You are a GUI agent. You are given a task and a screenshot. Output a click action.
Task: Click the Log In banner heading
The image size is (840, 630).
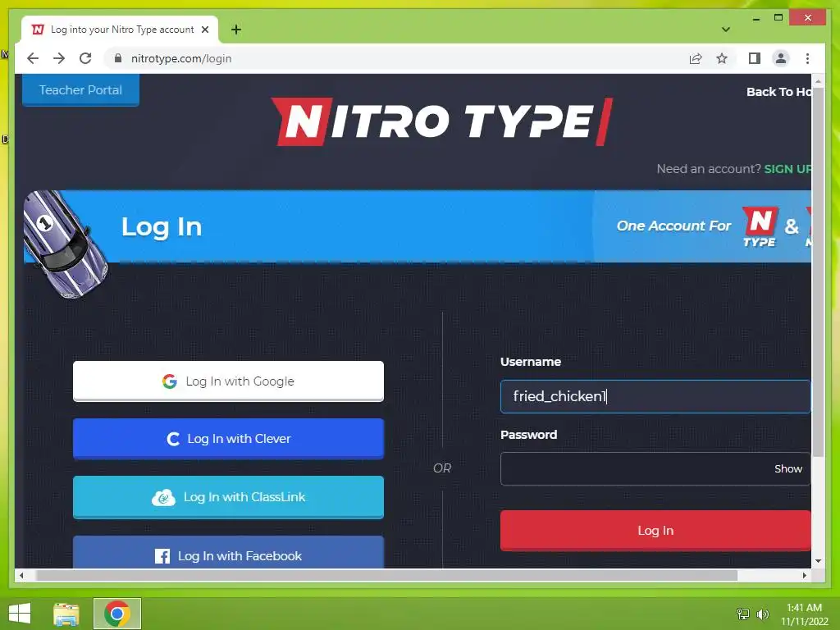coord(162,226)
